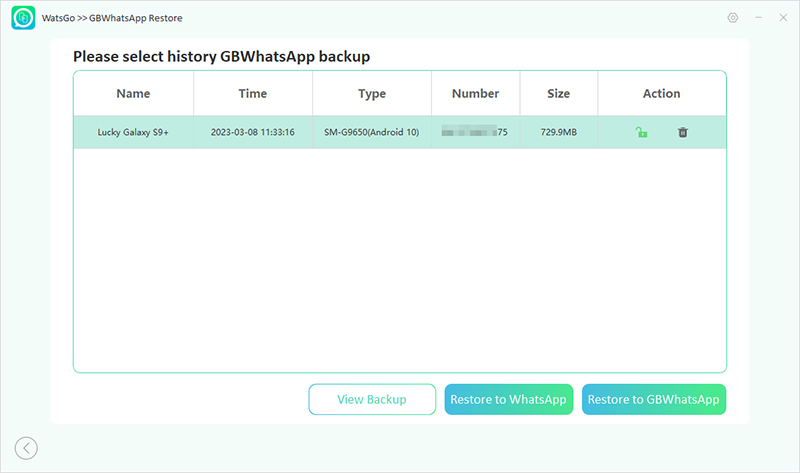Click the 729.9MB size cell
Image resolution: width=800 pixels, height=473 pixels.
[559, 132]
